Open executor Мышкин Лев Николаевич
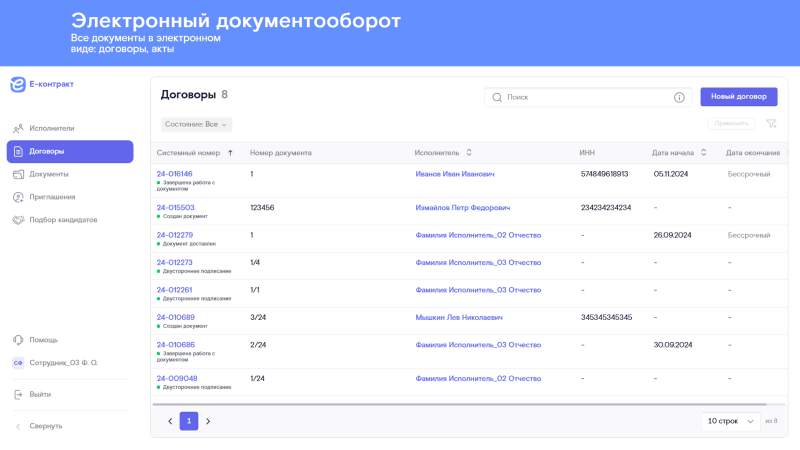Screen dimensions: 800x450 click(459, 318)
